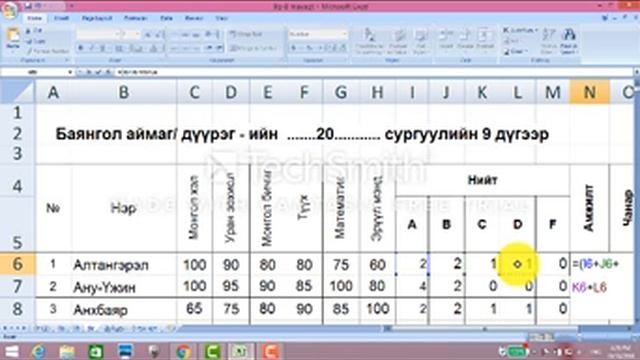
Task: Click the horizontal sheet scrollbar
Action: tap(485, 328)
